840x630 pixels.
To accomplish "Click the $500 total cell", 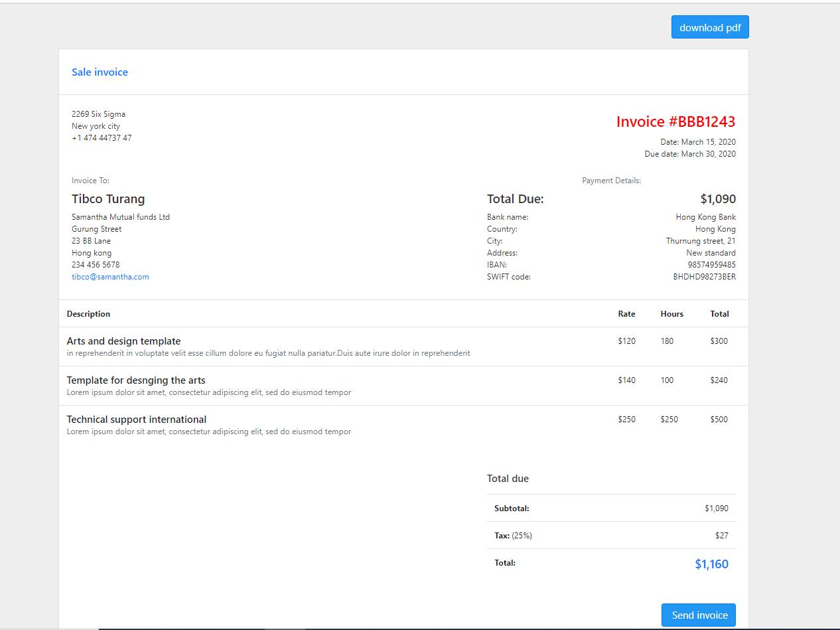I will 719,420.
